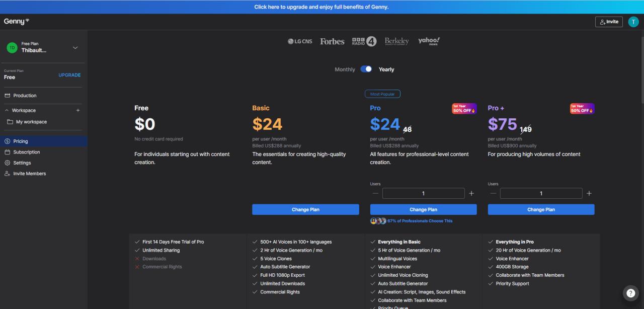Screen dimensions: 644x309
Task: Select Yearly billing label
Action: 386,69
